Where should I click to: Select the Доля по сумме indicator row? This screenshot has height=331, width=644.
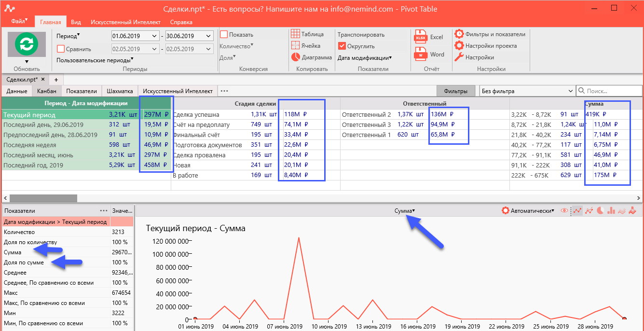pyautogui.click(x=67, y=262)
